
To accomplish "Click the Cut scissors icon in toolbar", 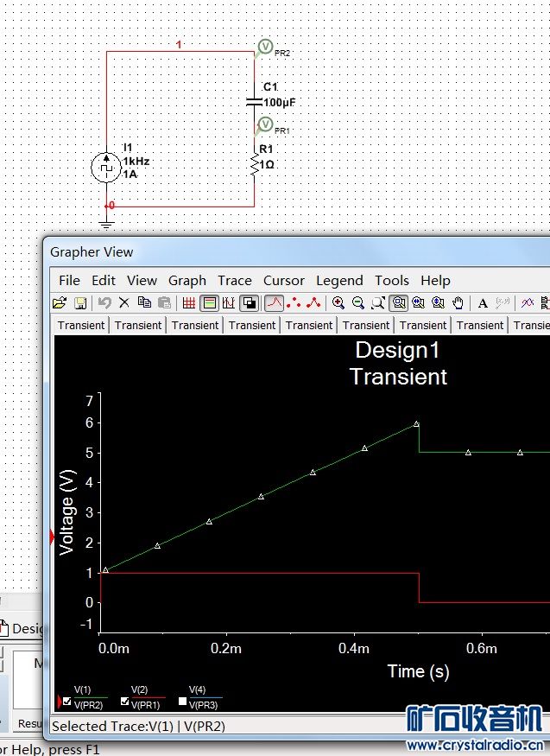I will pos(124,302).
